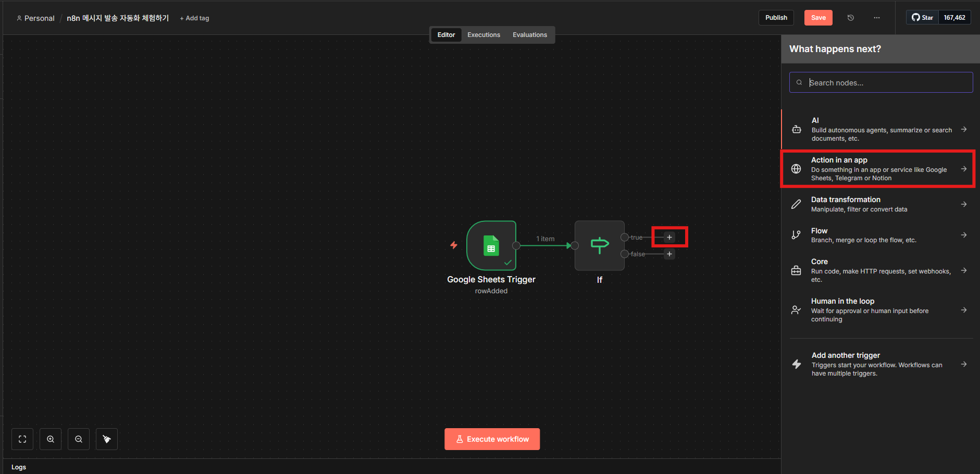Open the Data transformation category
The width and height of the screenshot is (980, 474).
(879, 204)
